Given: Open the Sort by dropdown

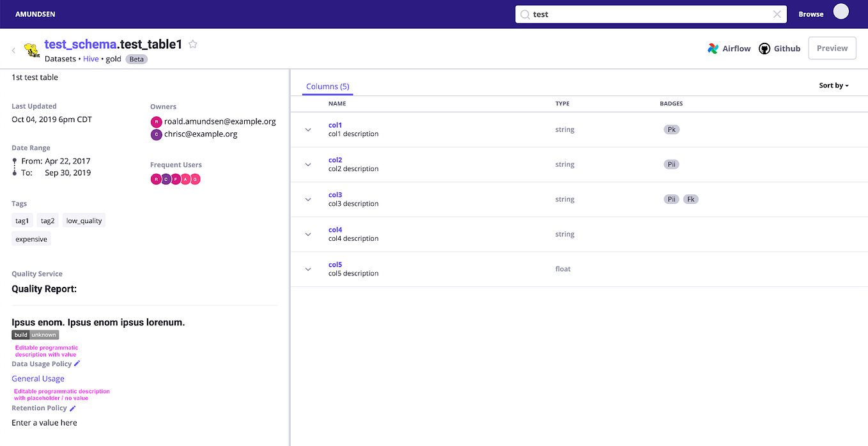Looking at the screenshot, I should click(833, 85).
